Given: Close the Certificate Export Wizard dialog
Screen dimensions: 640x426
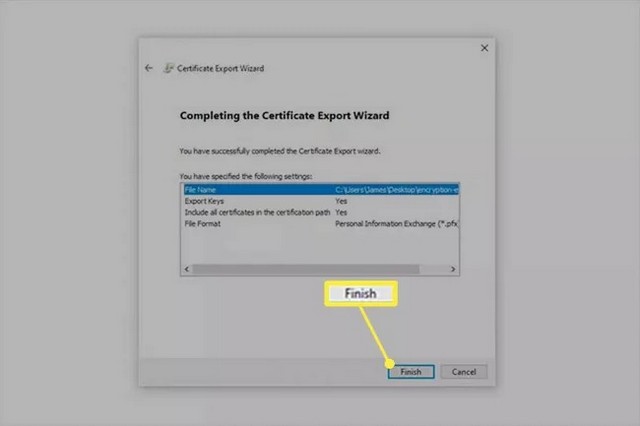Looking at the screenshot, I should [484, 48].
